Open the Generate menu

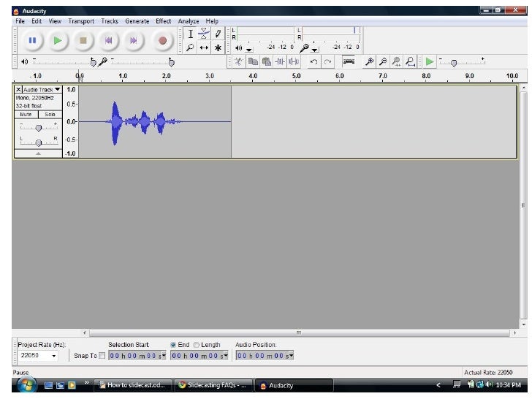pos(137,21)
